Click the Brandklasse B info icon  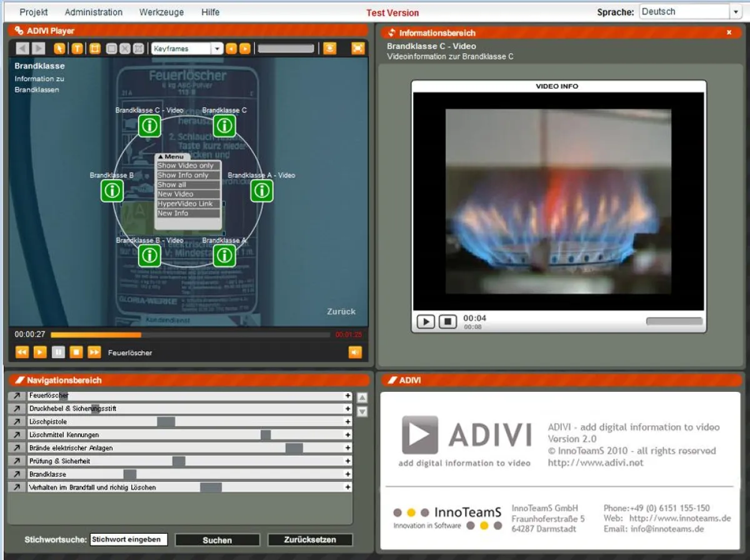point(112,191)
